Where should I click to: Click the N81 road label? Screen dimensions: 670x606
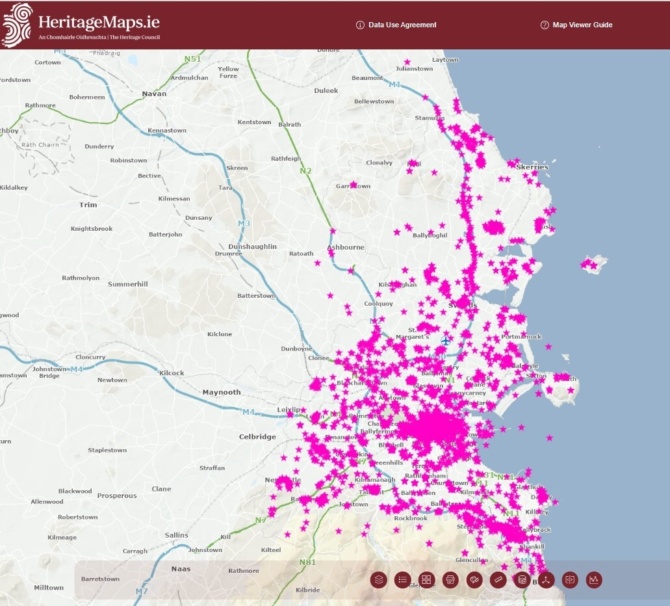click(307, 562)
